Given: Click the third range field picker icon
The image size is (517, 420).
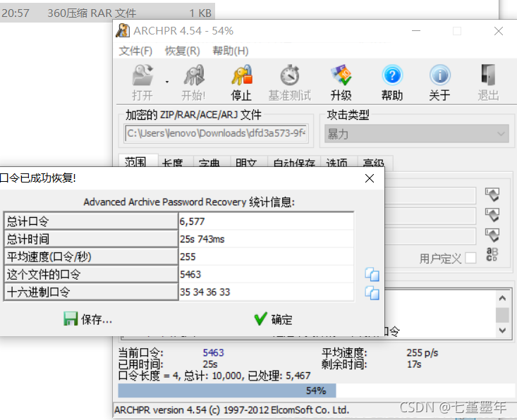Looking at the screenshot, I should (492, 235).
